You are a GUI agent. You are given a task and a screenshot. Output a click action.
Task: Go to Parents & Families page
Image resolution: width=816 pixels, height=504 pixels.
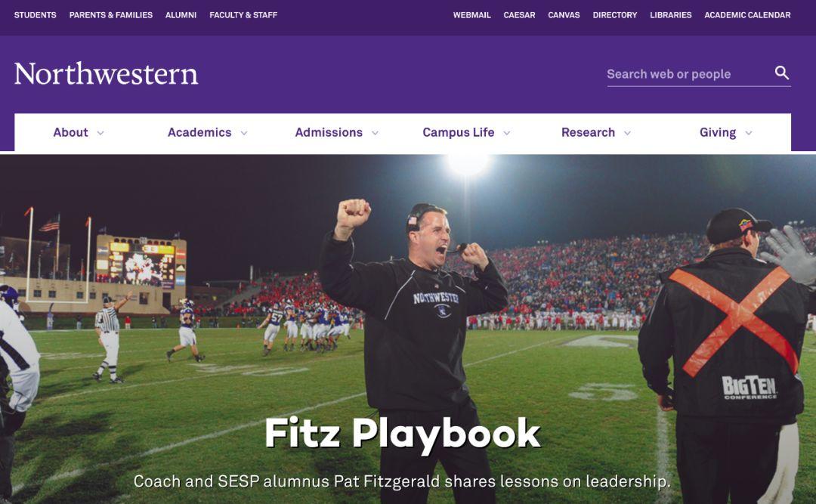(x=111, y=15)
